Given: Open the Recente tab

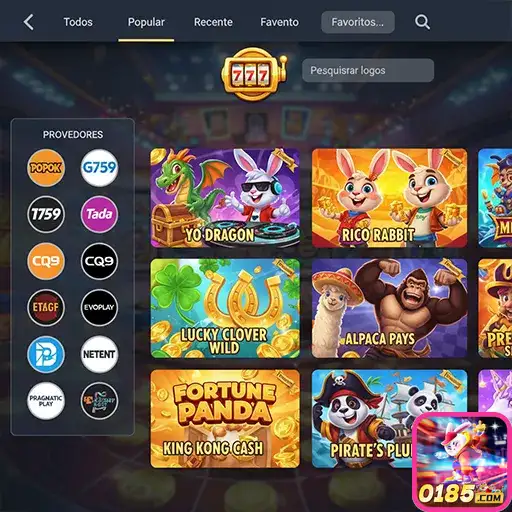Looking at the screenshot, I should coord(213,22).
